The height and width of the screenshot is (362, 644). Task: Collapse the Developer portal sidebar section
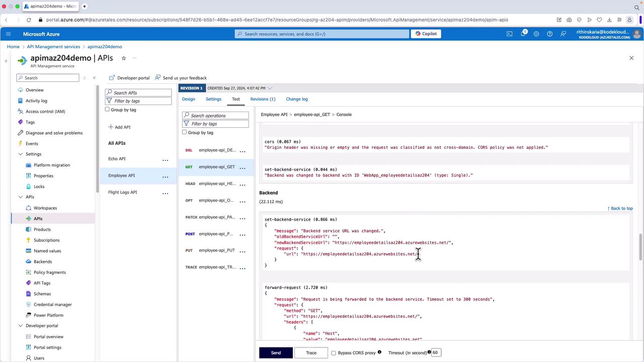point(21,326)
